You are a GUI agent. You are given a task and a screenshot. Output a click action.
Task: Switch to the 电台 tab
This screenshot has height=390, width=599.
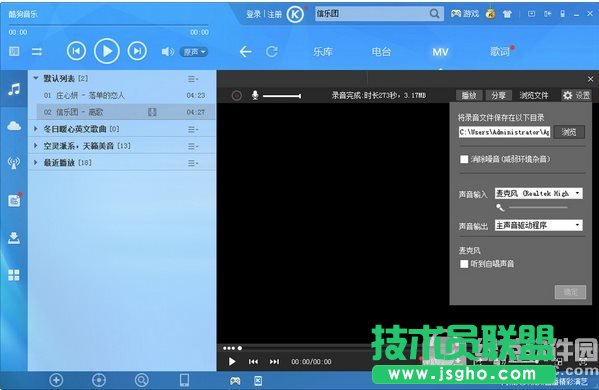pos(381,52)
